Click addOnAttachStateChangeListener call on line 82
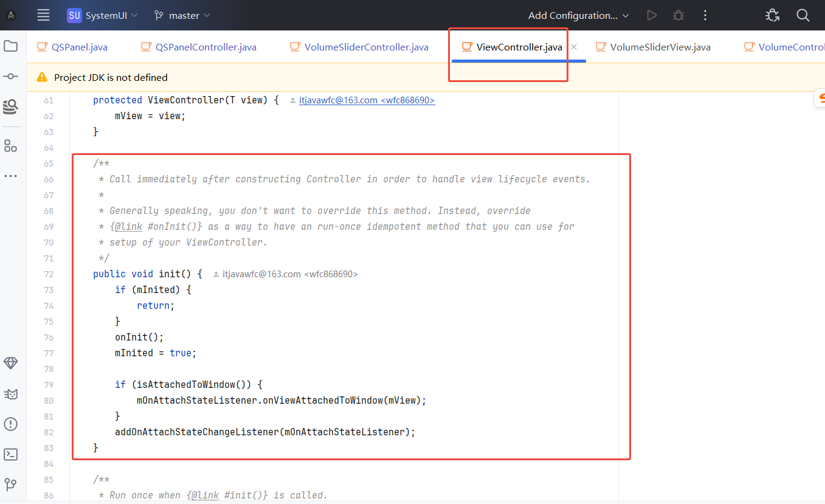Screen dimensions: 825x504 [265, 432]
